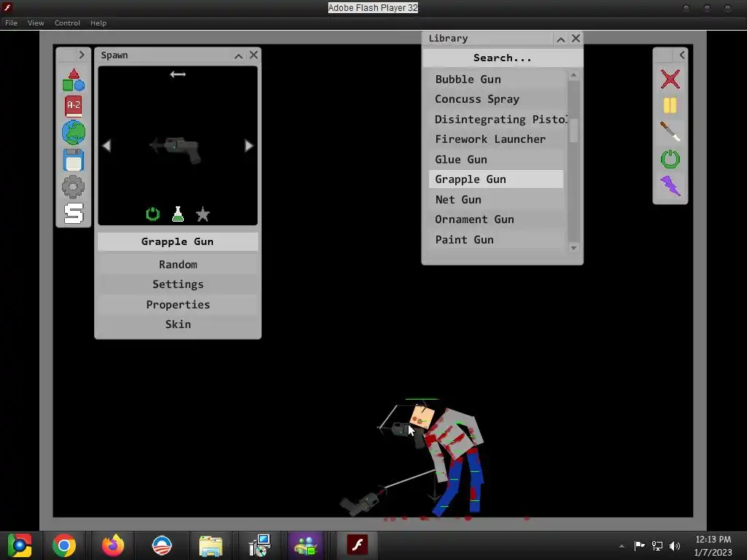
Task: Click the Flash Player taskbar icon
Action: (x=357, y=545)
